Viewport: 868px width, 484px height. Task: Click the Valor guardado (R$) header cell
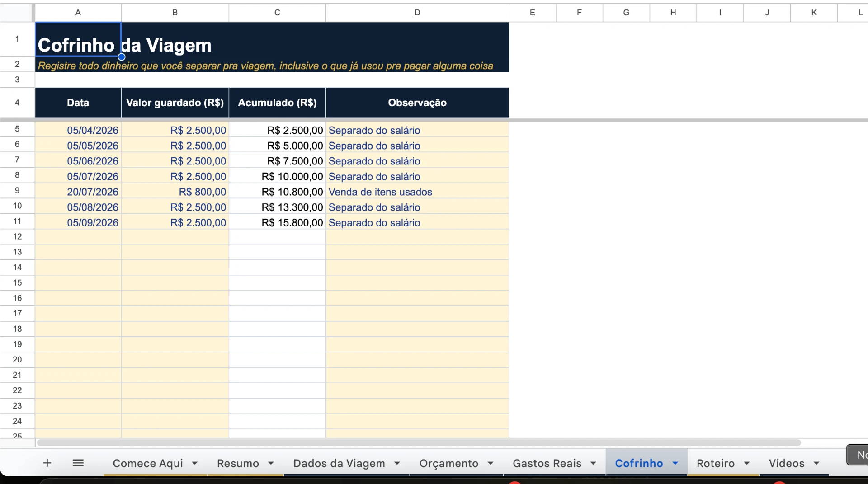click(x=175, y=103)
